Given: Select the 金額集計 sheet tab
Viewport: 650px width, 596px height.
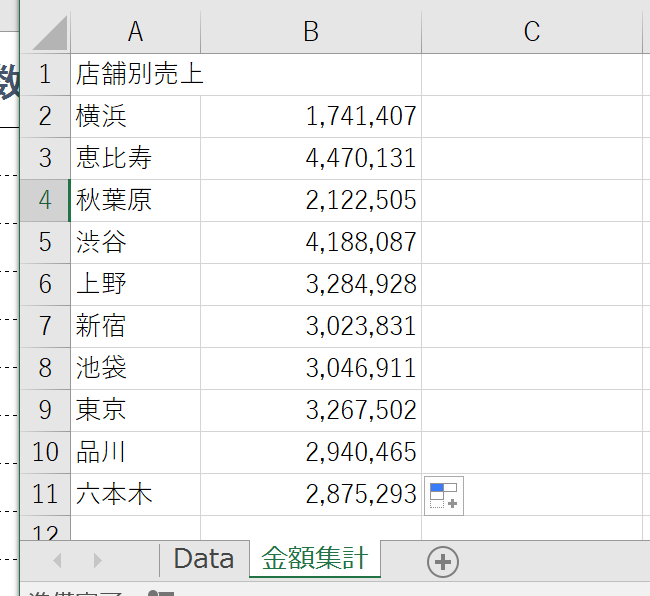Looking at the screenshot, I should point(315,558).
